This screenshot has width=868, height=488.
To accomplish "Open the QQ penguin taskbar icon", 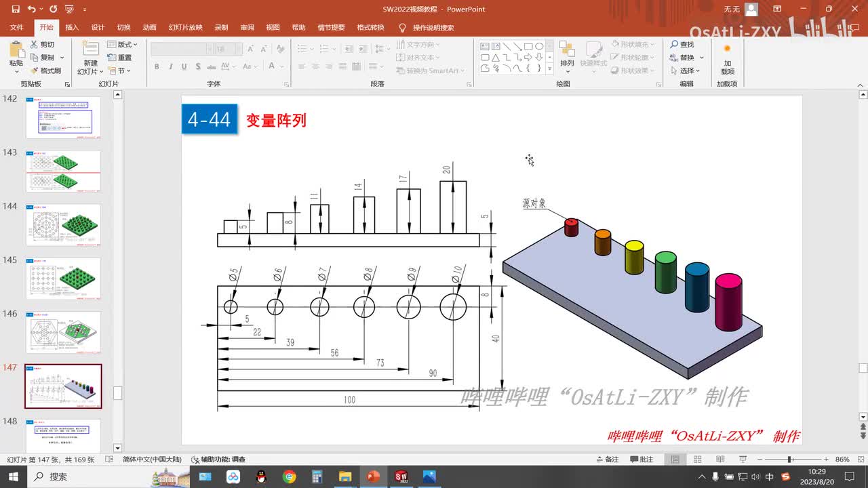I will (x=261, y=476).
